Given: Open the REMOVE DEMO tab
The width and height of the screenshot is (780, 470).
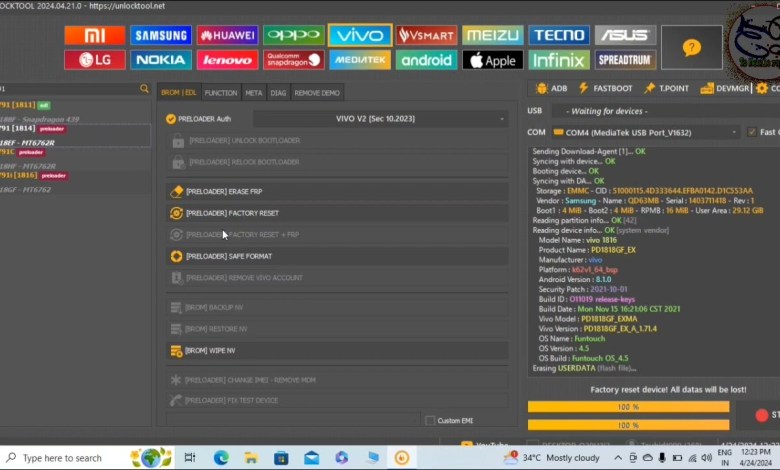Looking at the screenshot, I should 317,93.
